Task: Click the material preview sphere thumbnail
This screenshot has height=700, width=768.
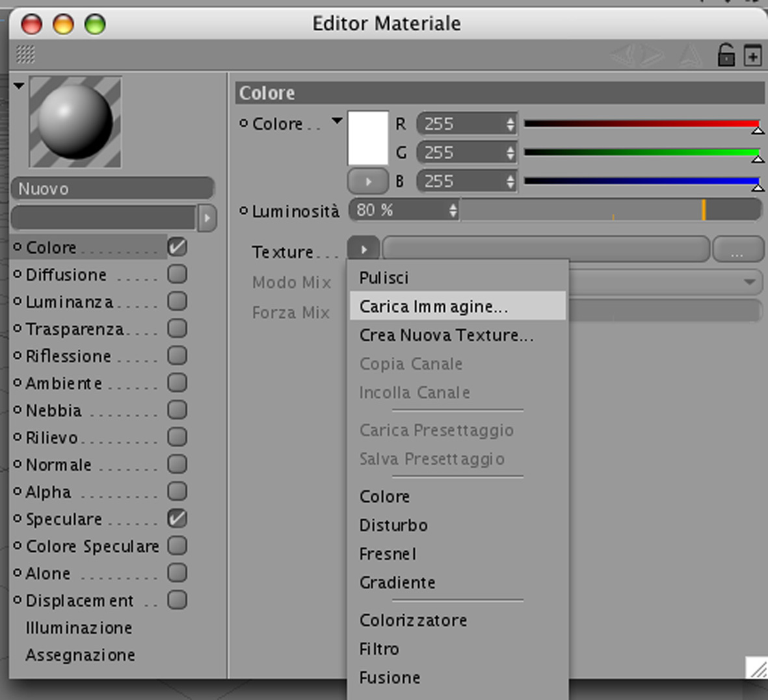Action: pyautogui.click(x=75, y=122)
